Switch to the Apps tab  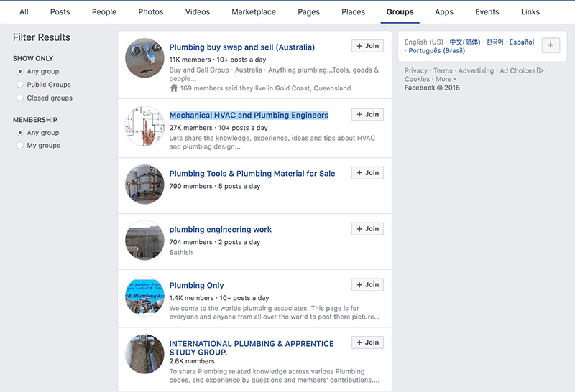[444, 11]
